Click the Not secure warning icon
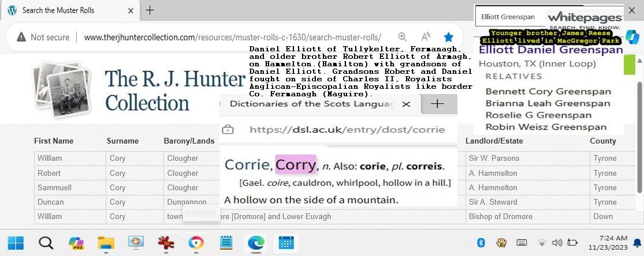 click(x=21, y=37)
